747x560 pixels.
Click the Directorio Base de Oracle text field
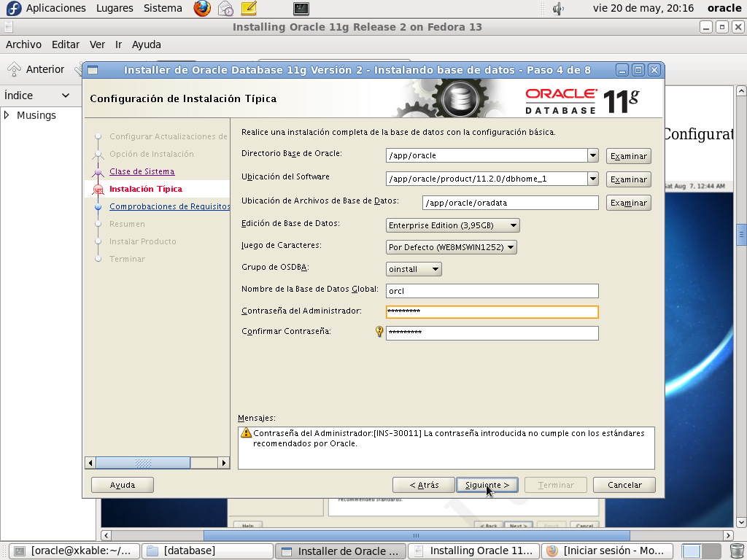487,155
